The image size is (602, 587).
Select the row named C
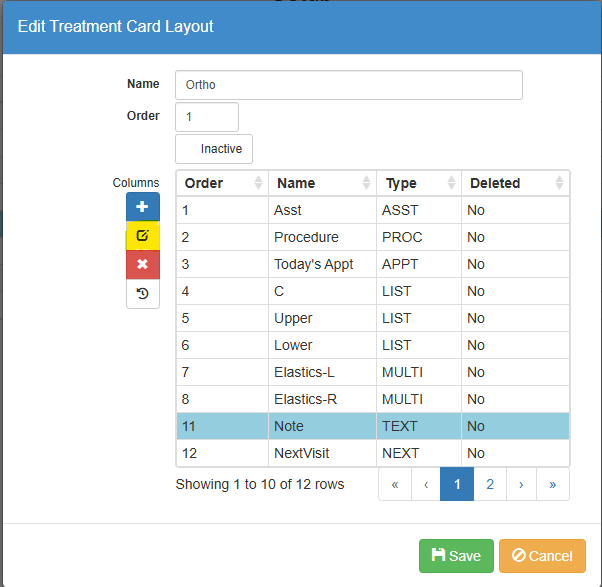pos(373,291)
